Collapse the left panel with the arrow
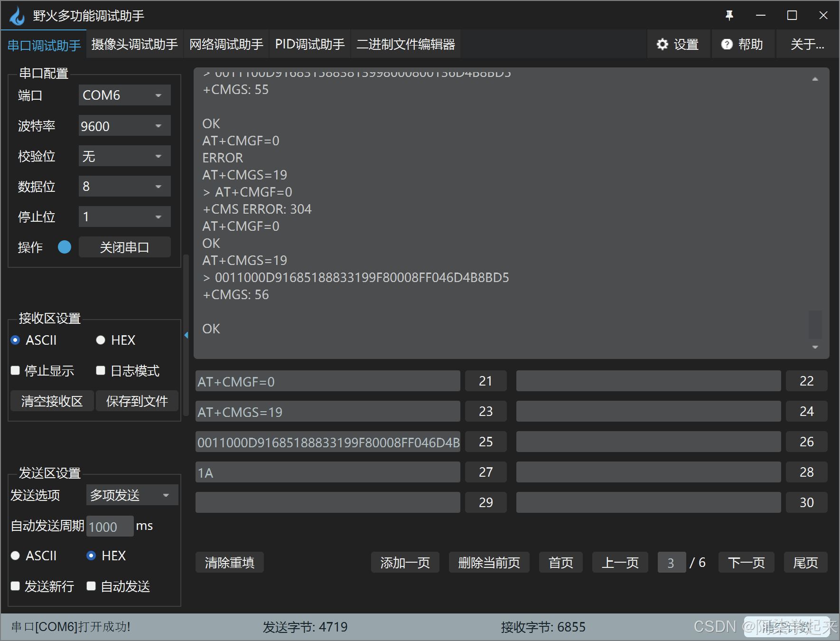Screen dimensions: 840x641 186,335
